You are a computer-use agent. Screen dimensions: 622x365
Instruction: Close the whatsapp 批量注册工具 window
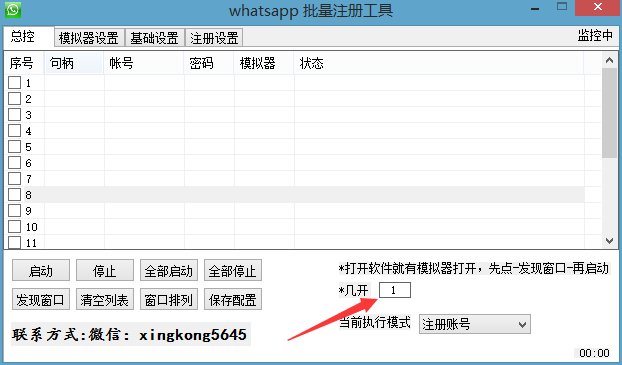597,8
